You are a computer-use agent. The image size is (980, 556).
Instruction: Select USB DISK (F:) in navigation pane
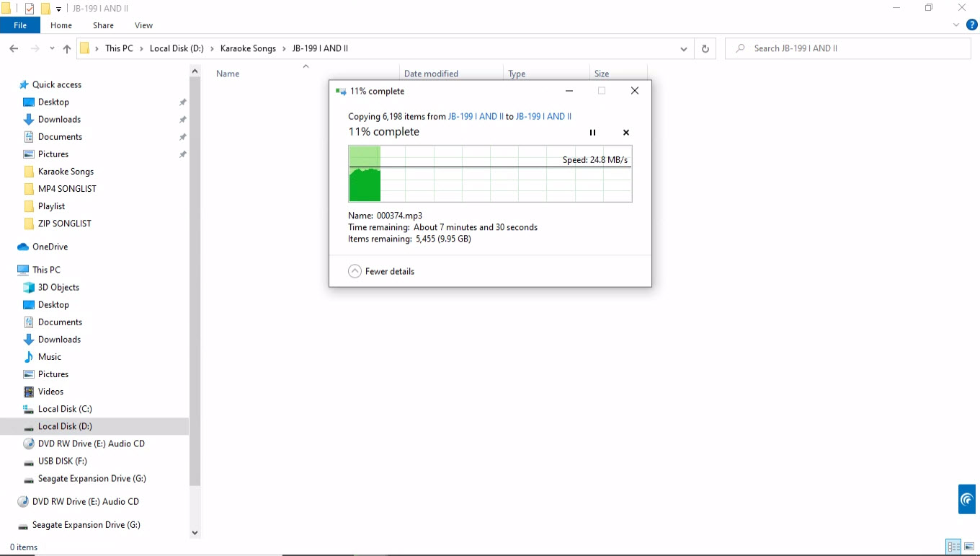62,461
